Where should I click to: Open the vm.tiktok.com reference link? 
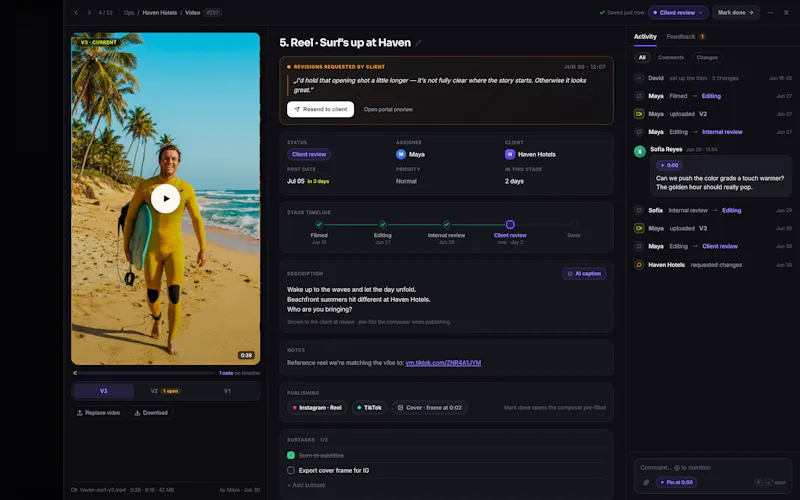(x=443, y=363)
